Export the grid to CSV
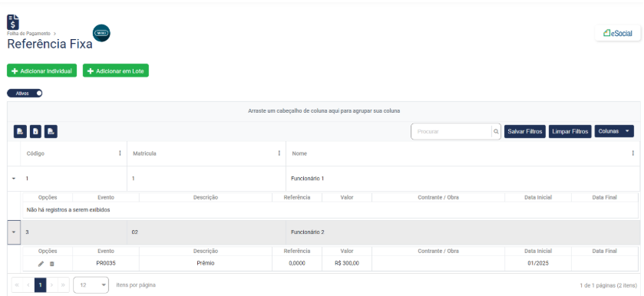Image resolution: width=644 pixels, height=296 pixels. click(51, 131)
